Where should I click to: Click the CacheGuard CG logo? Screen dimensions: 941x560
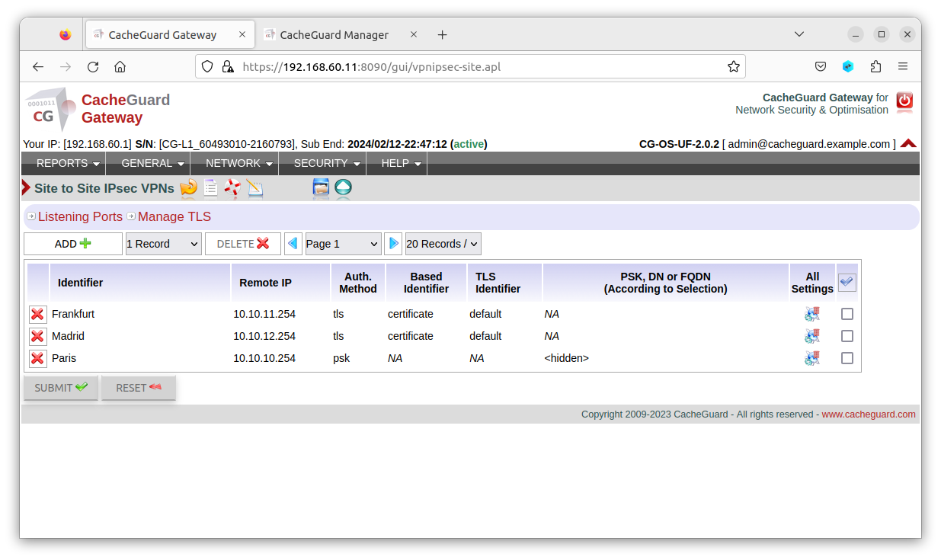pyautogui.click(x=50, y=108)
